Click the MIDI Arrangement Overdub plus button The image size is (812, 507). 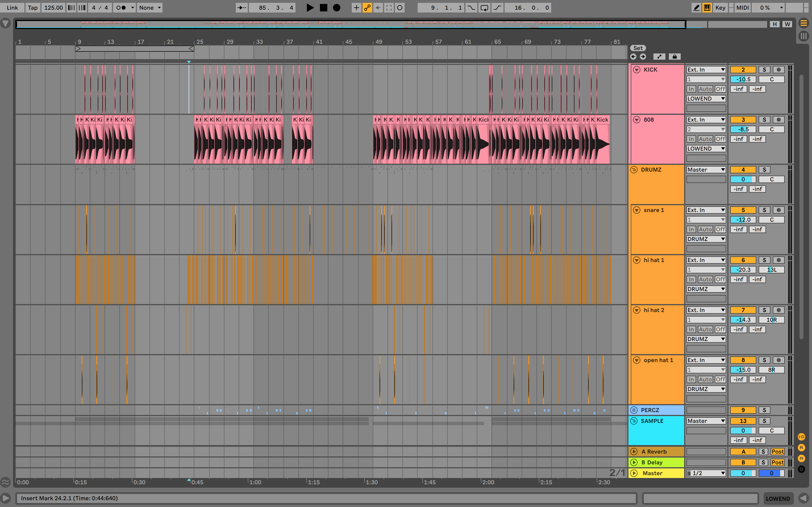356,8
